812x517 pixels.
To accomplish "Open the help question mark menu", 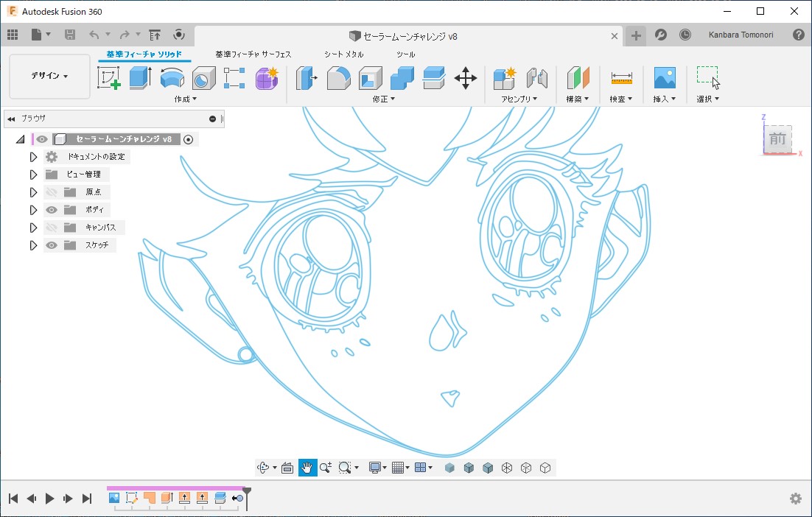I will pyautogui.click(x=799, y=35).
